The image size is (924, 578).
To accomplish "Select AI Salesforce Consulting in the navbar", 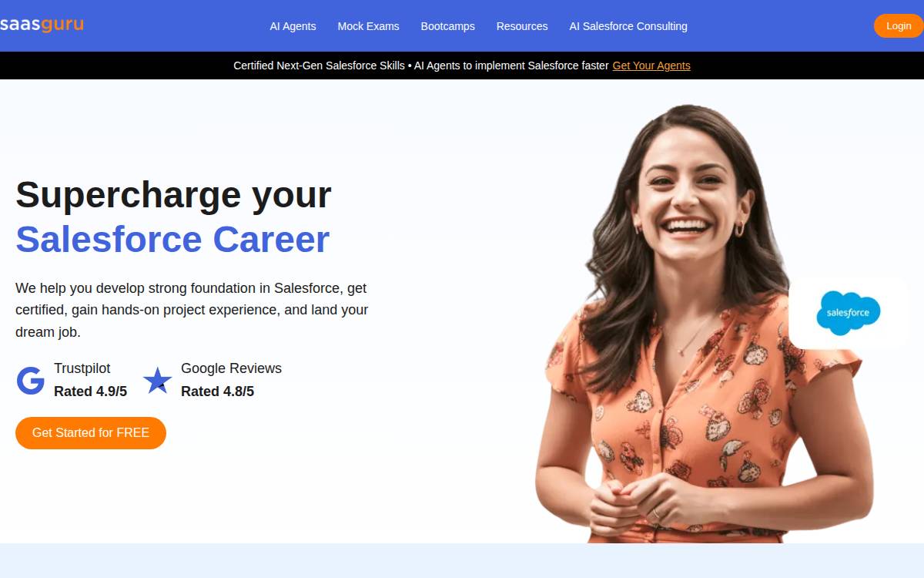I will pyautogui.click(x=628, y=26).
